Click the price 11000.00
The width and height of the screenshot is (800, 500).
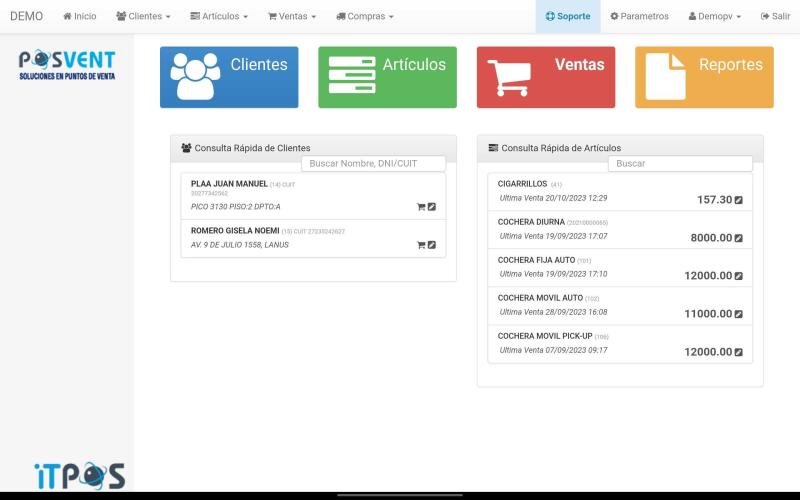coord(708,314)
